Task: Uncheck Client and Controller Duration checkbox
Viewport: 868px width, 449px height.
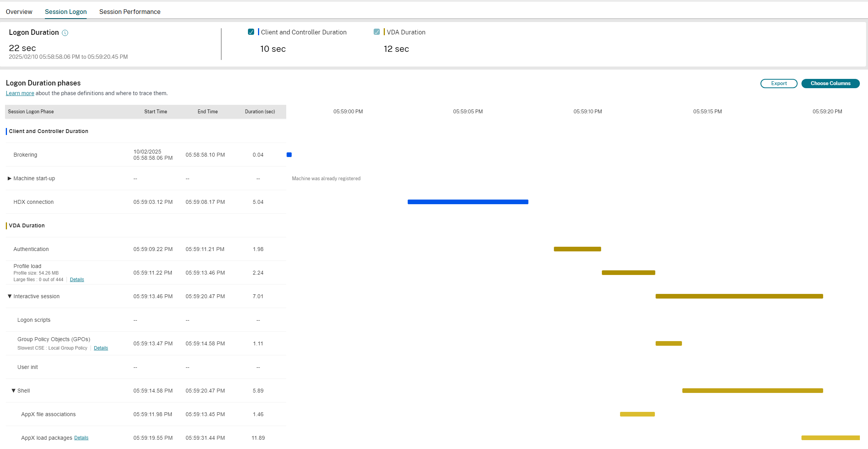Action: tap(251, 32)
